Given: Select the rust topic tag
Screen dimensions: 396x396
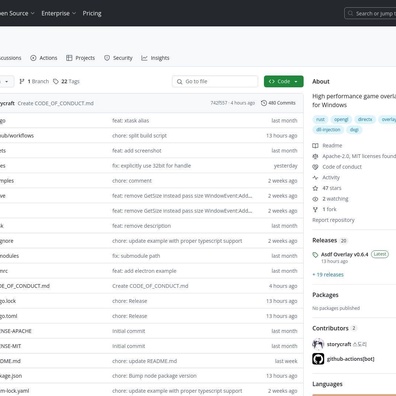Looking at the screenshot, I should 320,119.
